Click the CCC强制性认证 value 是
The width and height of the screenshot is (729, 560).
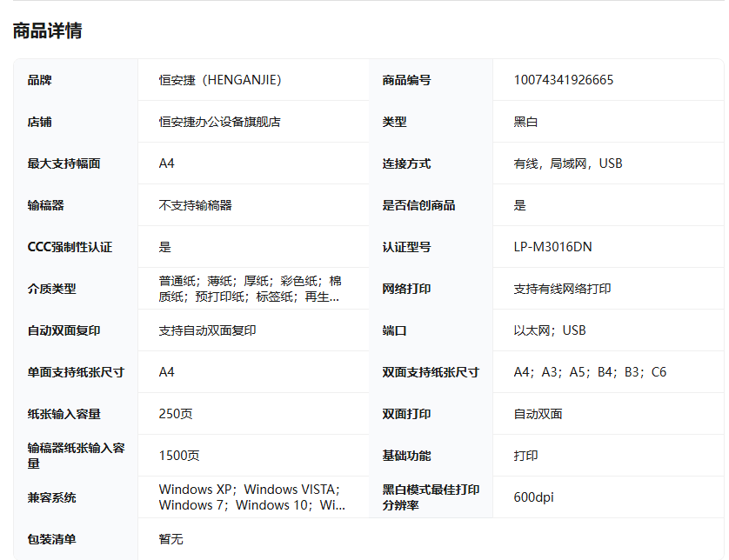tap(165, 247)
